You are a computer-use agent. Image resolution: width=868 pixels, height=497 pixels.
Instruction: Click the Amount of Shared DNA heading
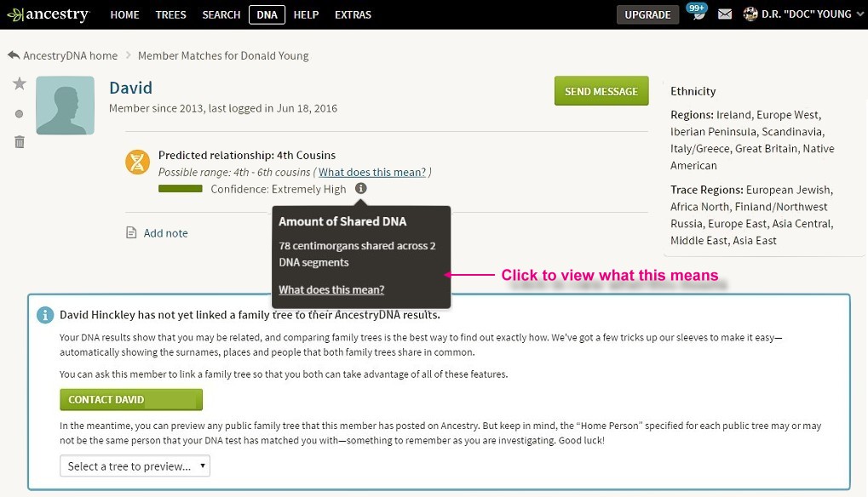pyautogui.click(x=342, y=221)
